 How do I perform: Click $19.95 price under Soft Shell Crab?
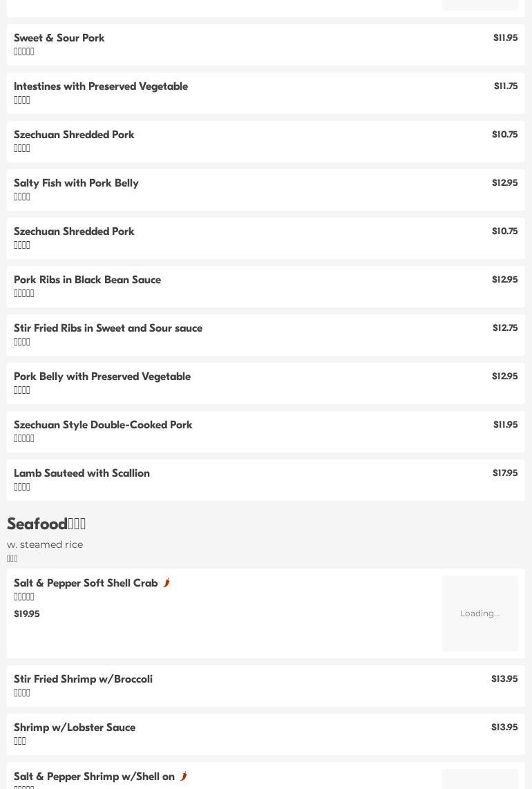[27, 614]
